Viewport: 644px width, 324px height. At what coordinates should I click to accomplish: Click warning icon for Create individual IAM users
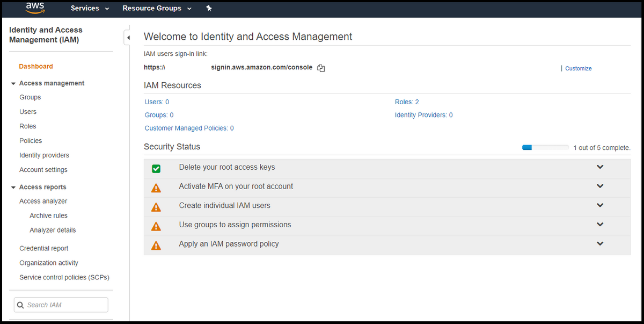pos(156,207)
